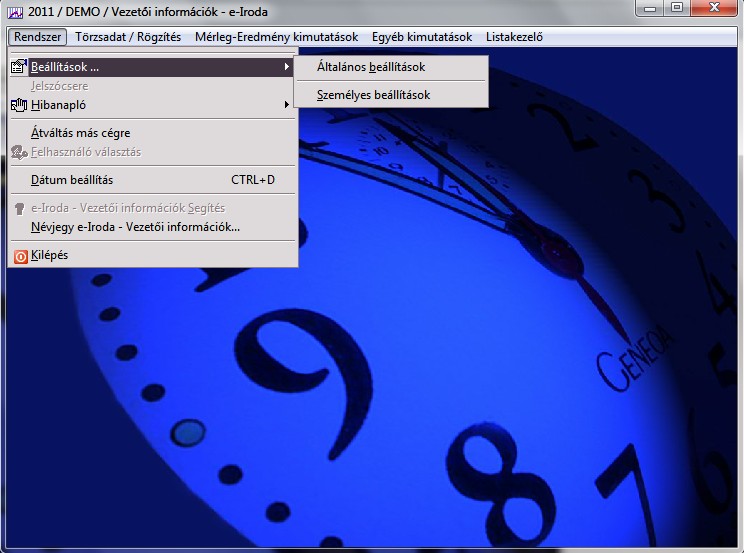This screenshot has width=744, height=553.
Task: Click the Beállítások settings icon
Action: click(x=19, y=67)
